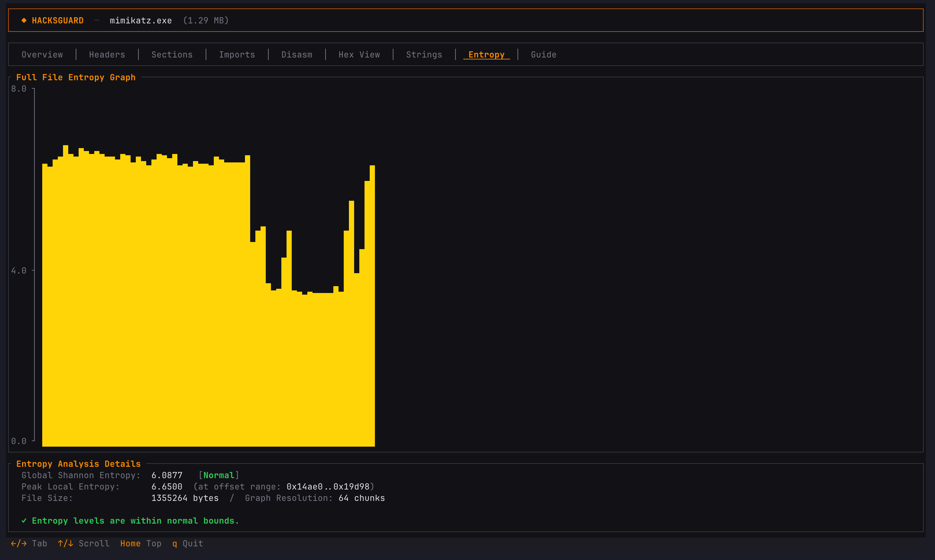
Task: Click the Tab footer hint
Action: [x=40, y=543]
